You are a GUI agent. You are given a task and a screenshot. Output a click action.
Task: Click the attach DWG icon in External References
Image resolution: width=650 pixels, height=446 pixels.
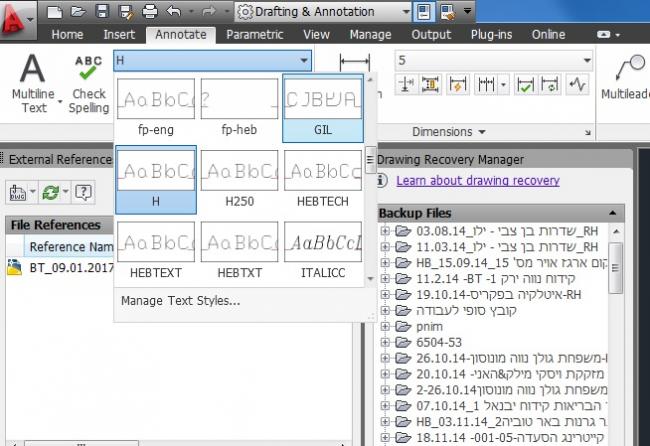pos(17,193)
